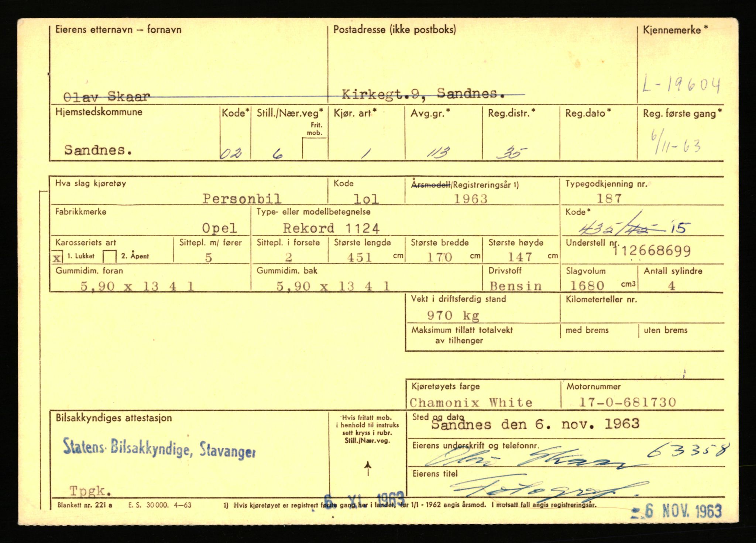Click the struck-through name 'Olav Skaar'

click(x=107, y=97)
